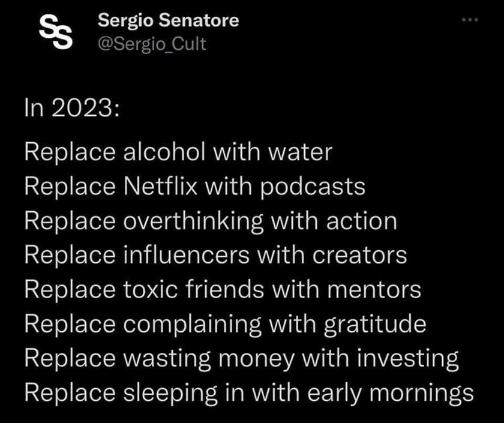Visit the Sergio Senatore display name
This screenshot has width=504, height=423.
point(169,20)
